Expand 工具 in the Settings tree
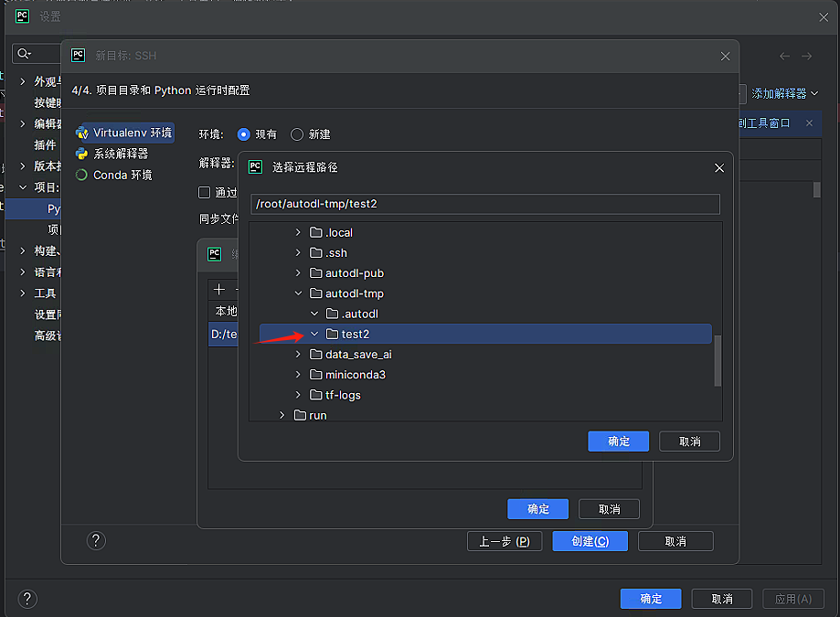Screen dimensions: 840x617 pos(23,293)
